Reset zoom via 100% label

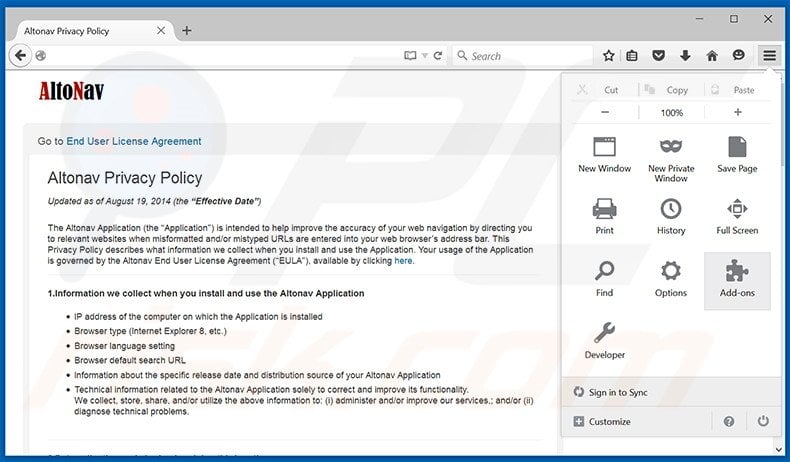pyautogui.click(x=671, y=113)
